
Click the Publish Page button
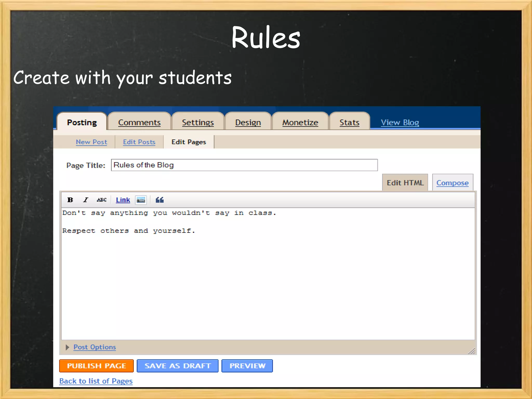96,366
